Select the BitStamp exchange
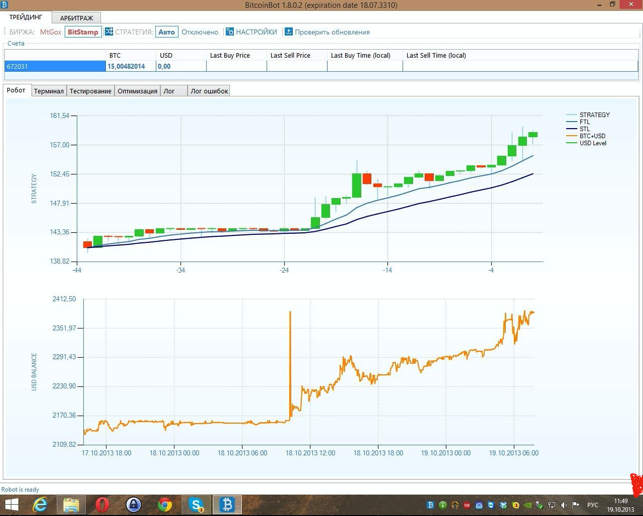The image size is (643, 516). (83, 32)
